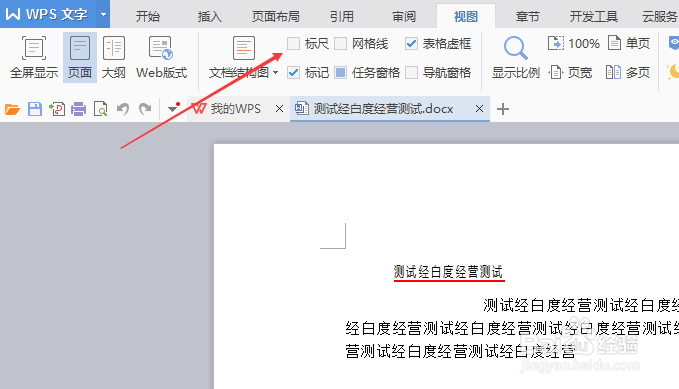Open the References ribbon tab
Viewport: 679px width, 389px height.
(x=342, y=16)
